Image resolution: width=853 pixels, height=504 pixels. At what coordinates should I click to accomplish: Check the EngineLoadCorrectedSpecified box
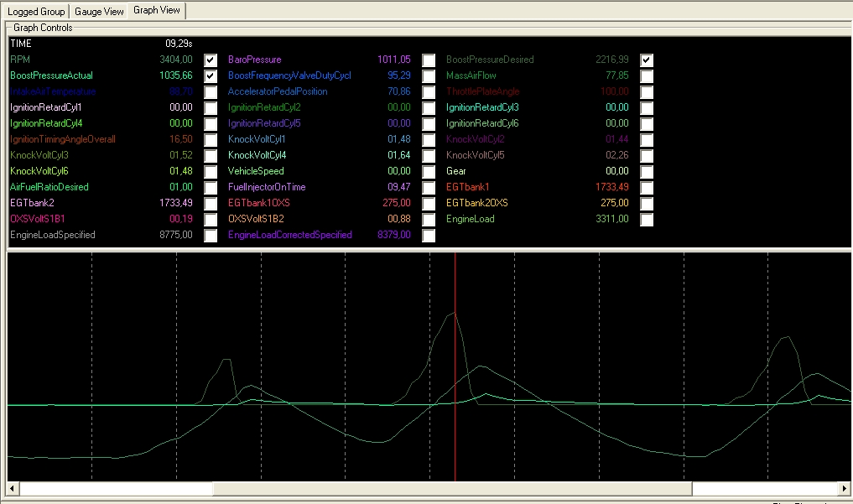pos(429,236)
